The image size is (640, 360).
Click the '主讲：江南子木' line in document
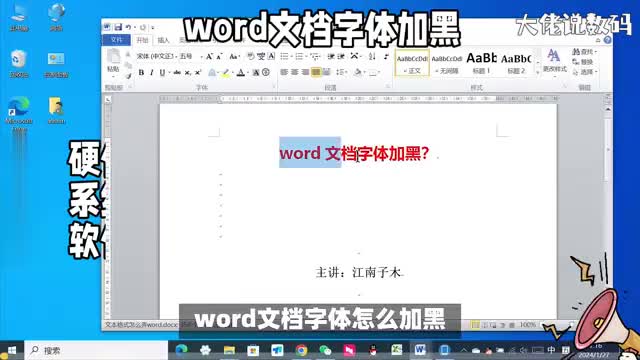(x=358, y=272)
